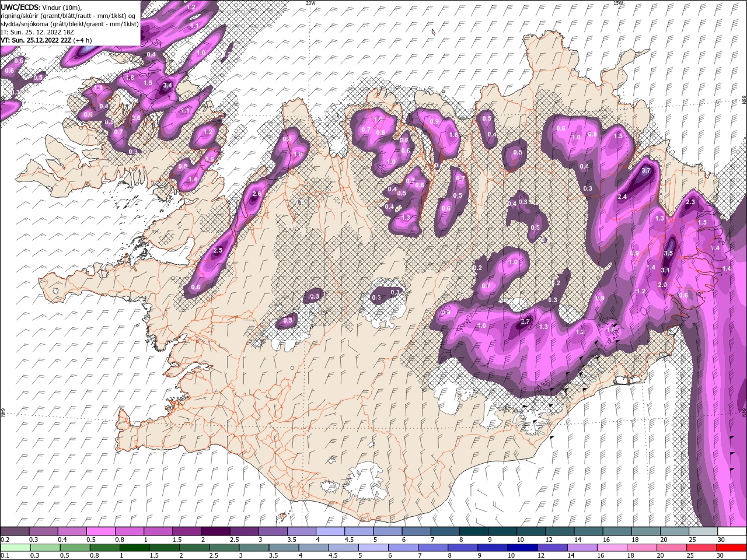Click the 'UWC/ECDS: Vindur (10m),' title line
Image resolution: width=747 pixels, height=560 pixels.
(x=41, y=7)
